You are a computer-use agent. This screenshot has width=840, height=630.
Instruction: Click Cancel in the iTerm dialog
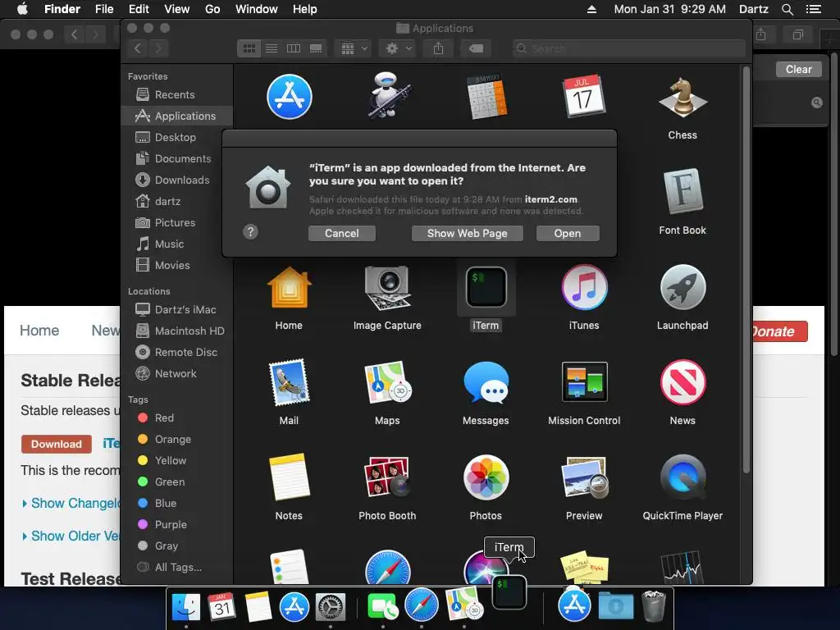pos(342,234)
